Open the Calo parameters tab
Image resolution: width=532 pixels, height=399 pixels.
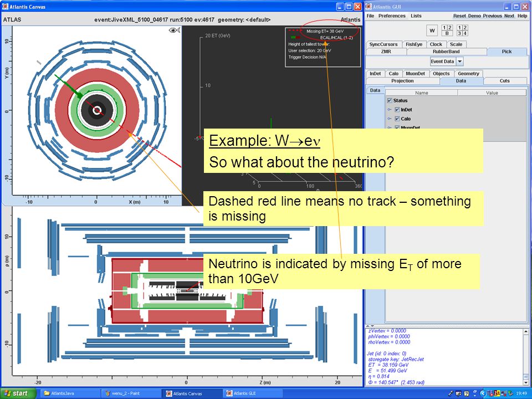[x=393, y=74]
